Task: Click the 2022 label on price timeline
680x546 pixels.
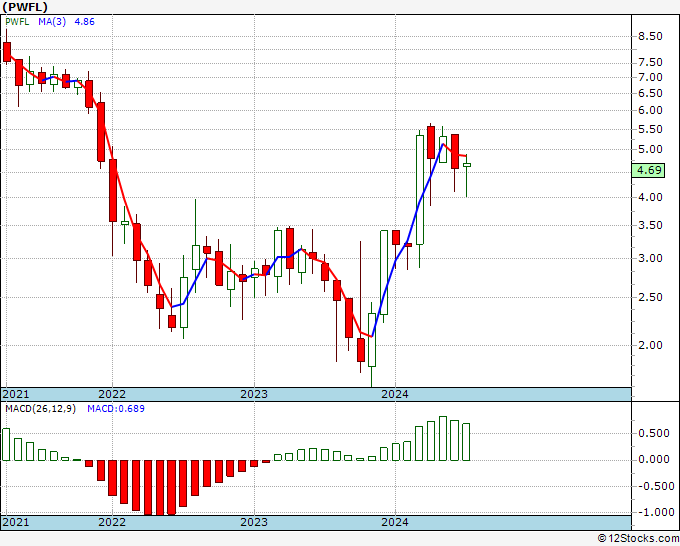Action: [x=112, y=394]
